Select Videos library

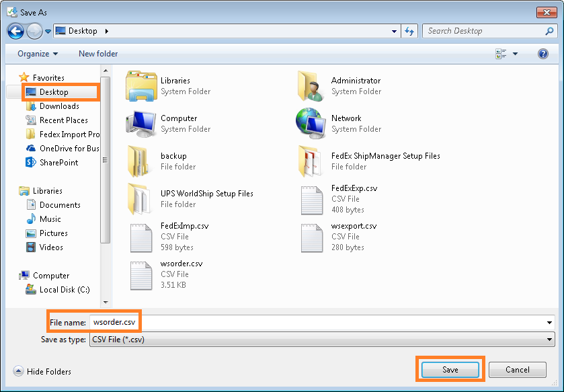point(44,247)
